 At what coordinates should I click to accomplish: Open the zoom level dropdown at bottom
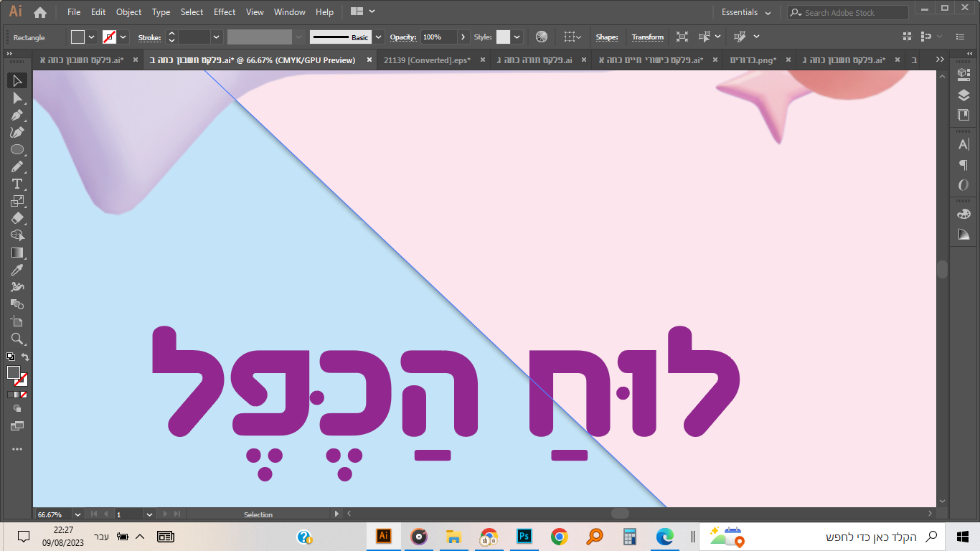coord(77,514)
